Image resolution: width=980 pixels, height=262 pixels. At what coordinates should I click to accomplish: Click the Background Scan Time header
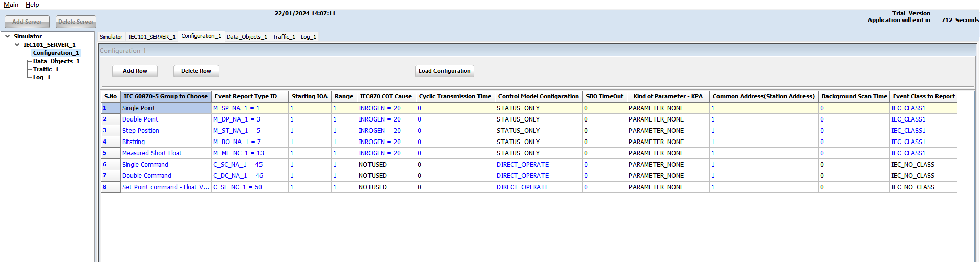[x=854, y=96]
